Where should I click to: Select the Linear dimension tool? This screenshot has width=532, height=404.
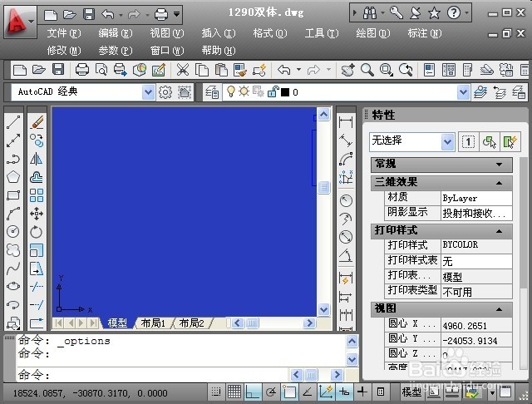click(x=346, y=122)
